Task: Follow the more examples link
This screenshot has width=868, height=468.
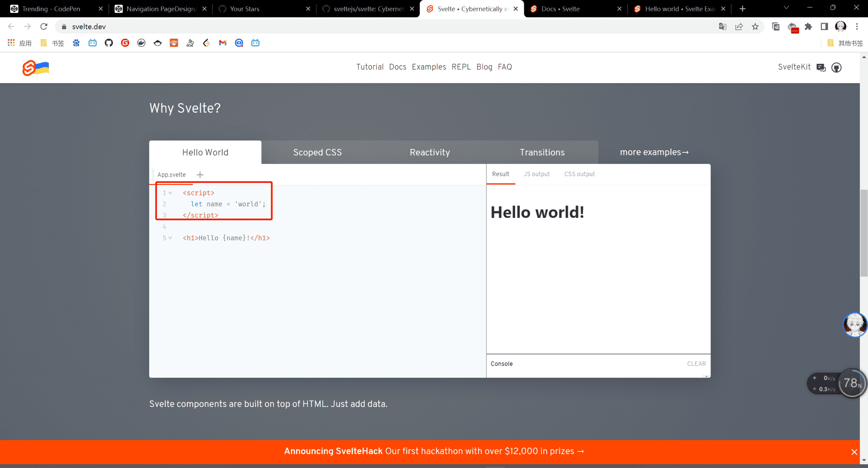Action: (x=654, y=152)
